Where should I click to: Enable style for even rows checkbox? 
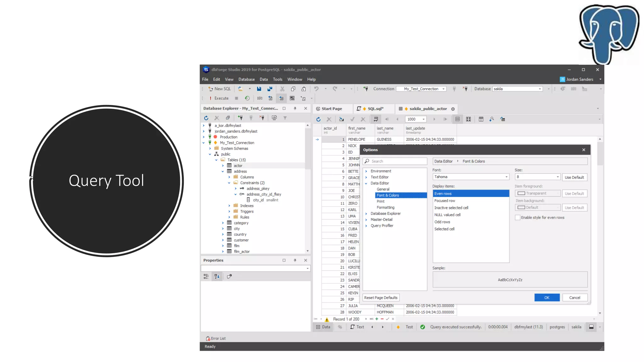(x=518, y=217)
